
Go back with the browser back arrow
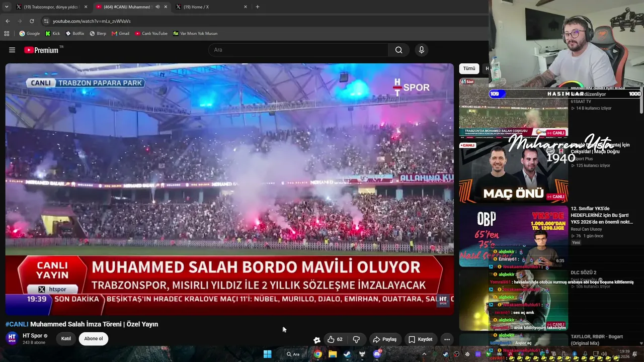point(8,21)
